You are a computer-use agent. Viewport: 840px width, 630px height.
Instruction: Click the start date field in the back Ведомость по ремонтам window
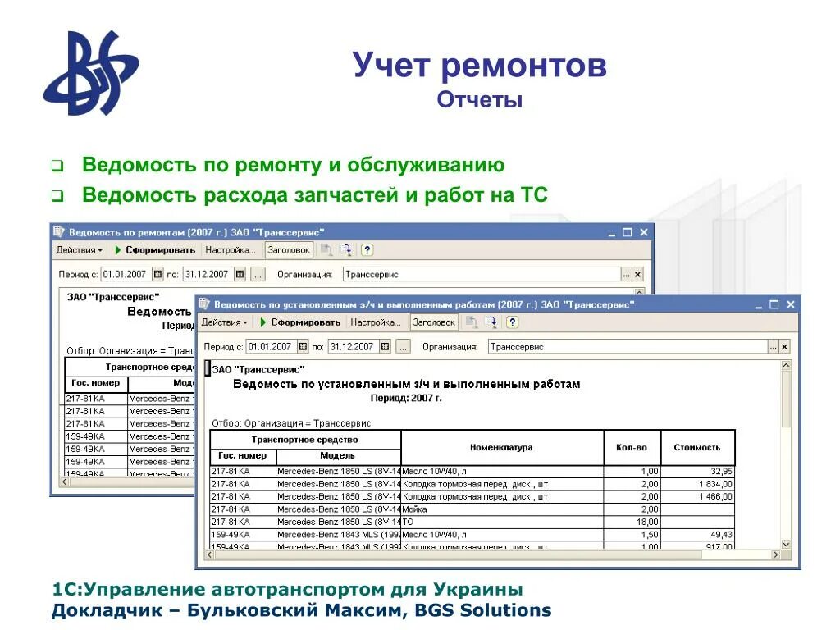click(x=126, y=275)
